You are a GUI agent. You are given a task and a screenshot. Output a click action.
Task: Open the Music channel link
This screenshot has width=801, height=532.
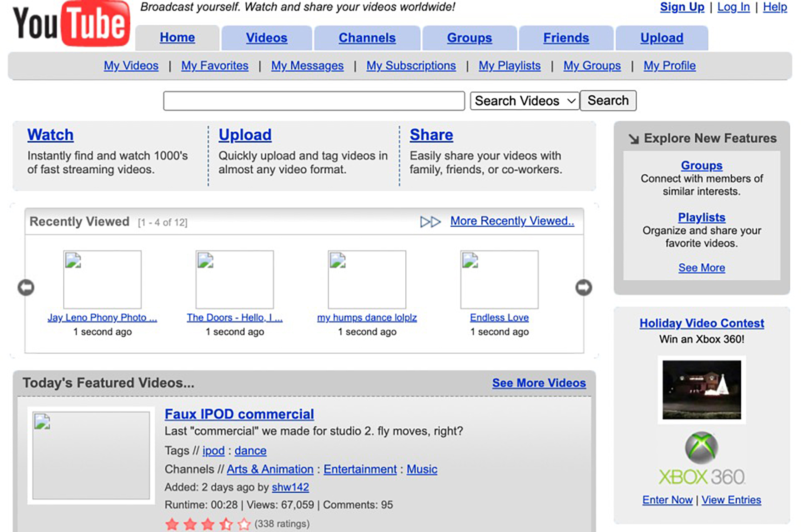click(x=422, y=469)
